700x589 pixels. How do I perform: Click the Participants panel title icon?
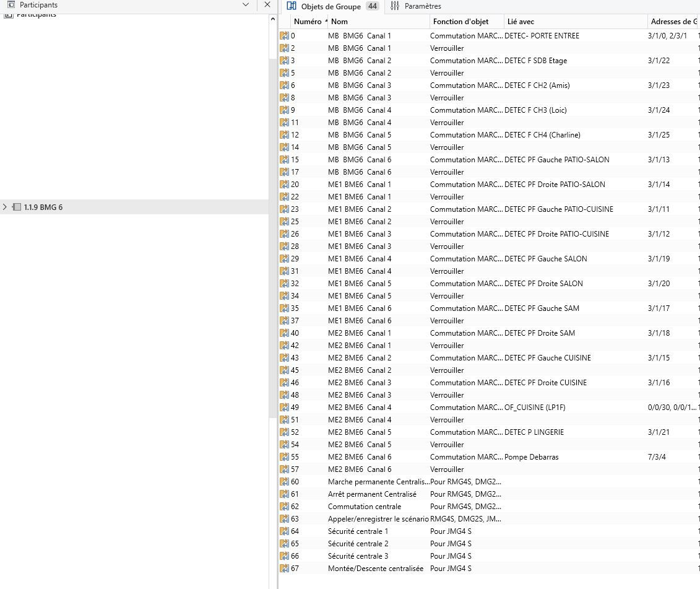[11, 4]
